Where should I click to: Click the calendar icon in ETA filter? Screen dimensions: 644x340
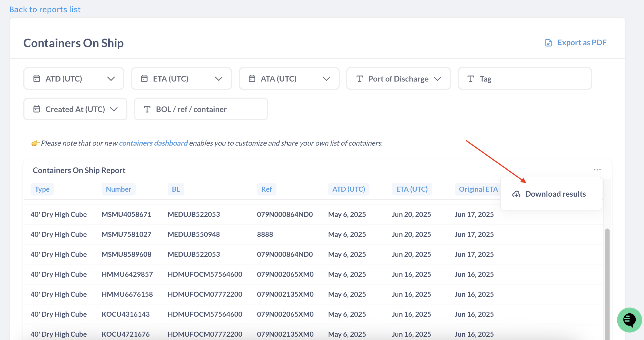tap(144, 79)
